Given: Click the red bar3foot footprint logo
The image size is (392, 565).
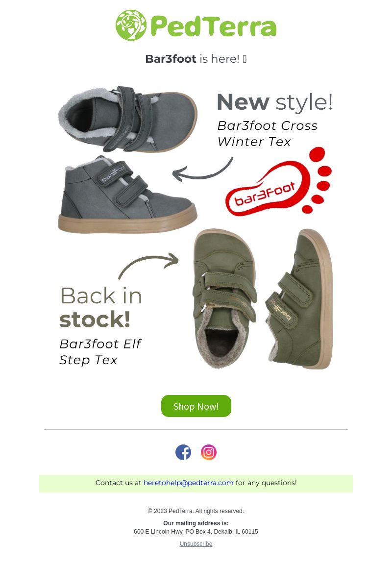Looking at the screenshot, I should [x=278, y=181].
